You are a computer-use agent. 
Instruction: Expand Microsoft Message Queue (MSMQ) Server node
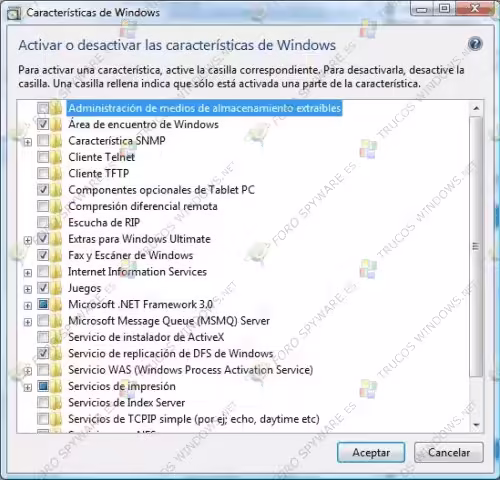pyautogui.click(x=28, y=322)
